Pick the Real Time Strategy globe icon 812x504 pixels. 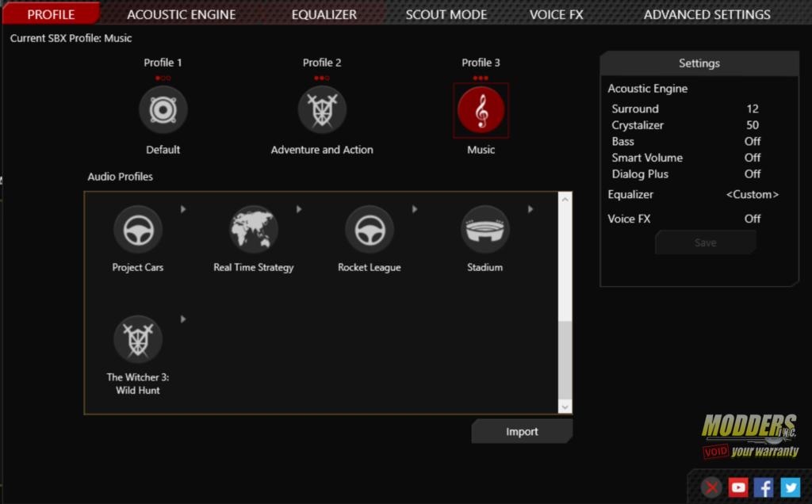(x=254, y=230)
